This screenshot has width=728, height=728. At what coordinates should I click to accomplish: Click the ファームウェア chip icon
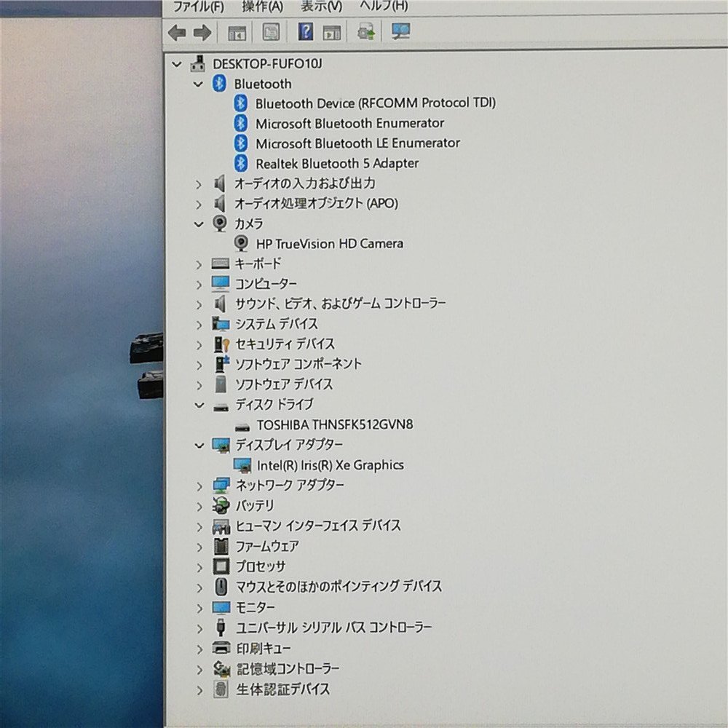point(221,547)
